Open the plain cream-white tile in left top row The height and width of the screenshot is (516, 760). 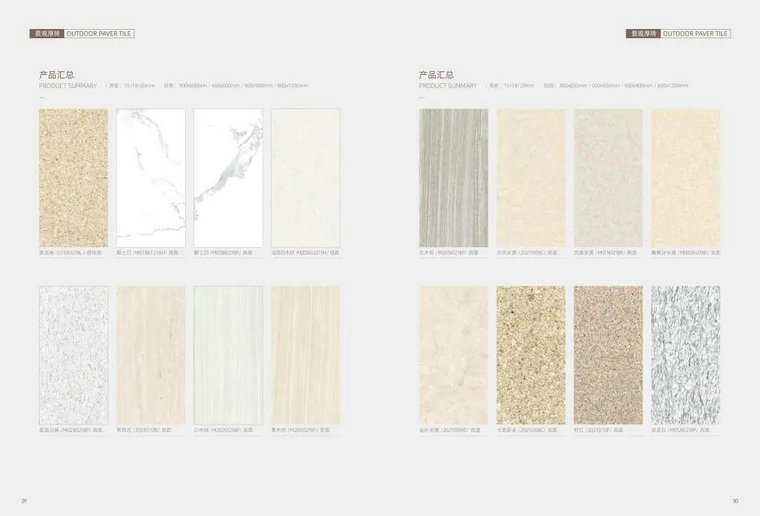(x=305, y=177)
